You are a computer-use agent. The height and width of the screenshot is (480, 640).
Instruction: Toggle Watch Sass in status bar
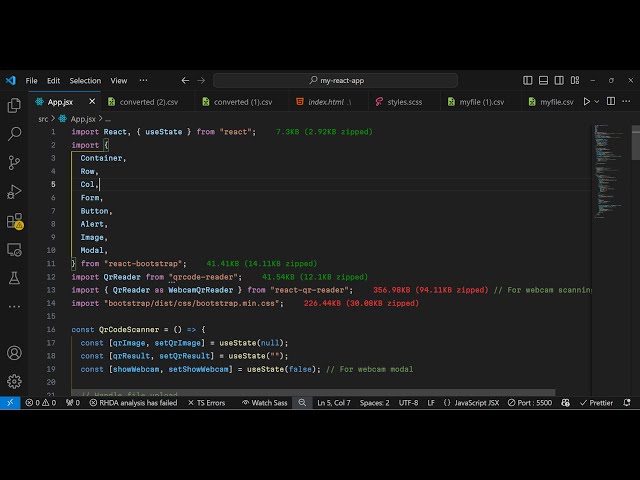point(267,403)
